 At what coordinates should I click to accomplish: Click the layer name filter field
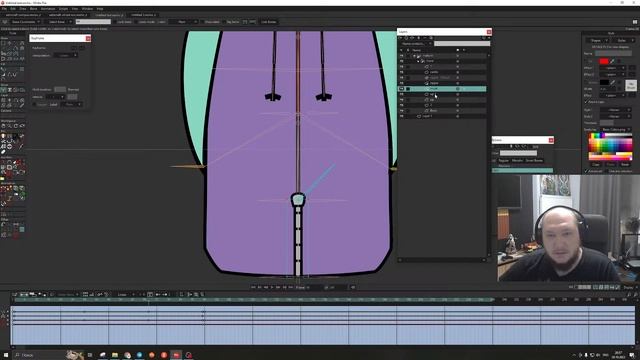click(x=462, y=44)
